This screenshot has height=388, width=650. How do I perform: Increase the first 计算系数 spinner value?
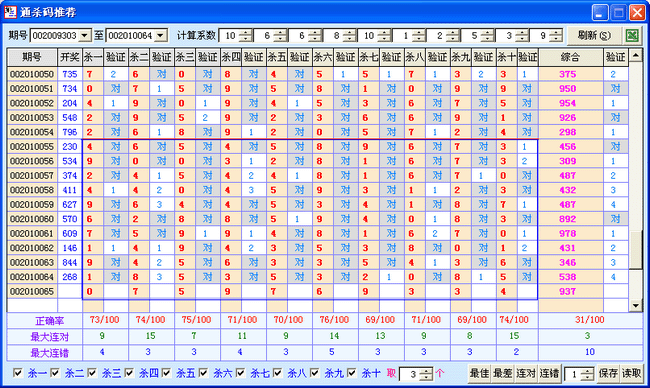click(245, 33)
